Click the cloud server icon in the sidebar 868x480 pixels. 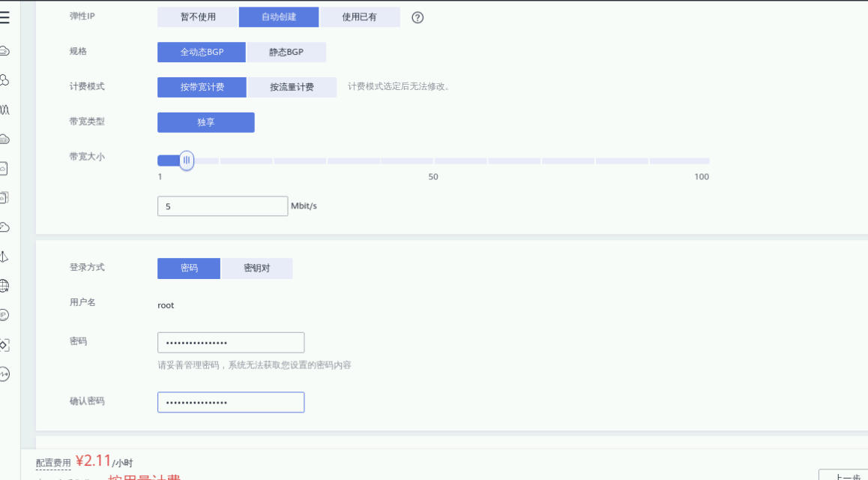tap(6, 51)
